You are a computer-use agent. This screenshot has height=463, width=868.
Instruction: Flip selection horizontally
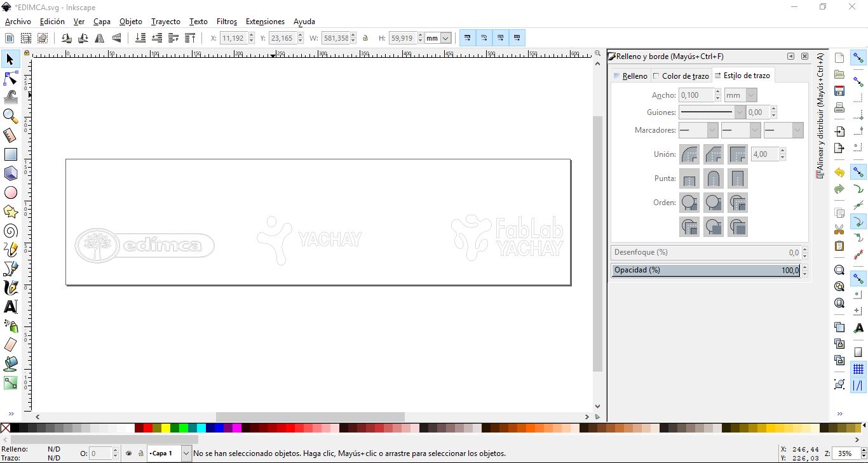pyautogui.click(x=100, y=38)
